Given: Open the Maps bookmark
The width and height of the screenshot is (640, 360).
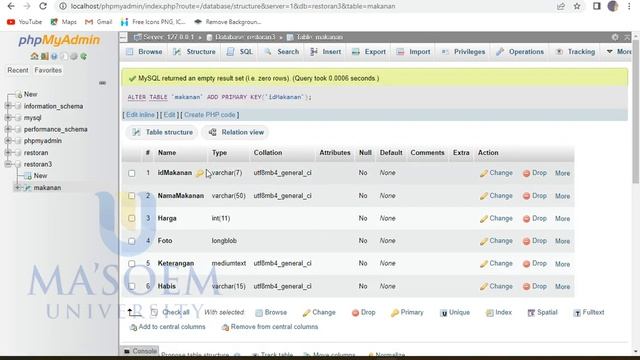Looking at the screenshot, I should [63, 22].
